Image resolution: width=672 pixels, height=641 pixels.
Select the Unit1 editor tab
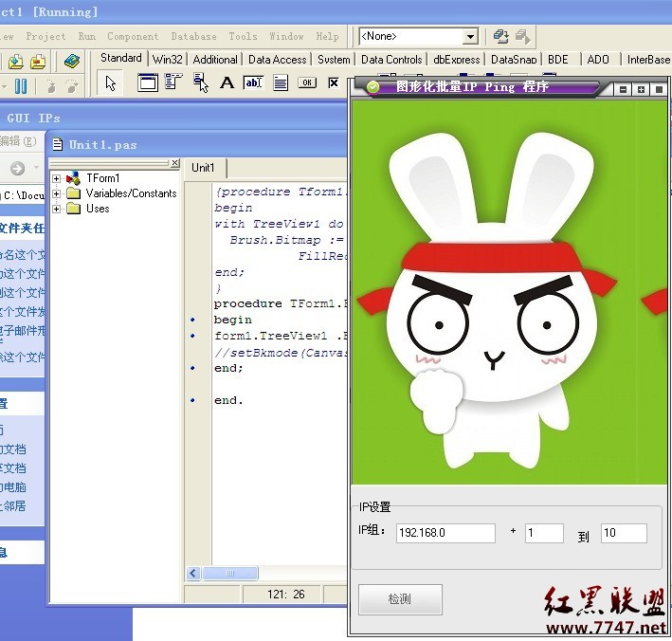pos(203,168)
